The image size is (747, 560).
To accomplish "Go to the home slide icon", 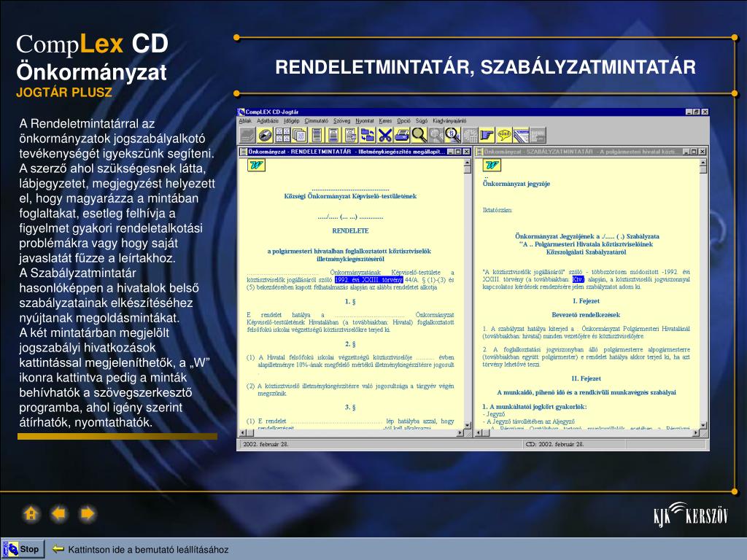I will pos(31,514).
